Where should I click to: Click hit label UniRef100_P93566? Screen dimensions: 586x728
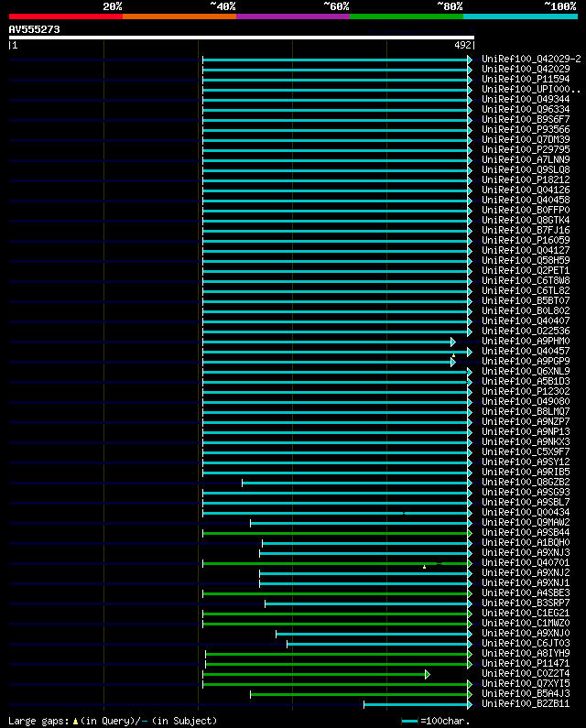coord(526,129)
